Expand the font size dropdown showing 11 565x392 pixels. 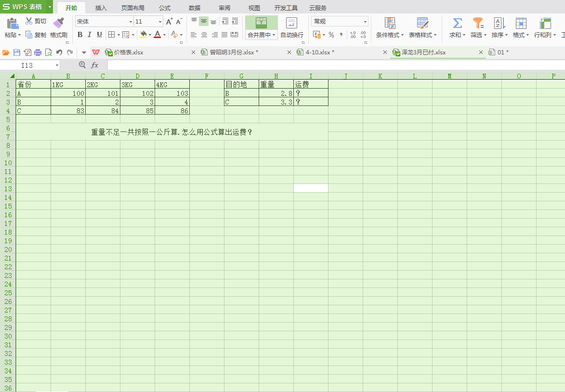point(160,22)
